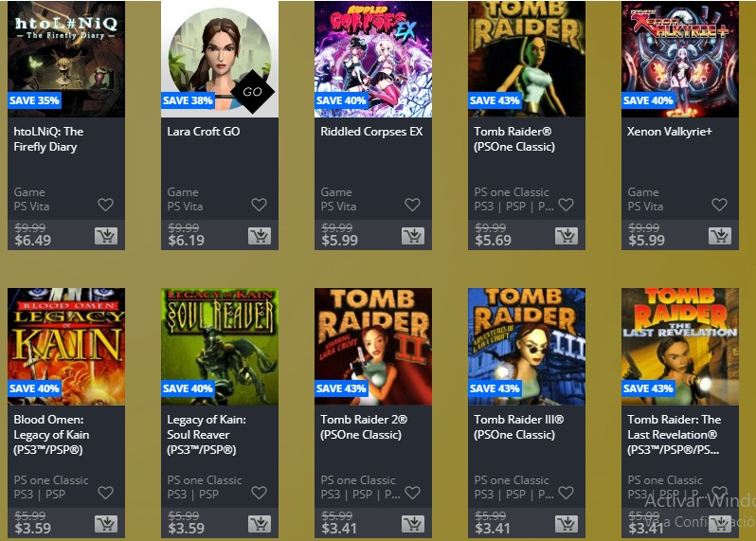
Task: Add Tomb Raider III to cart
Action: [x=566, y=524]
